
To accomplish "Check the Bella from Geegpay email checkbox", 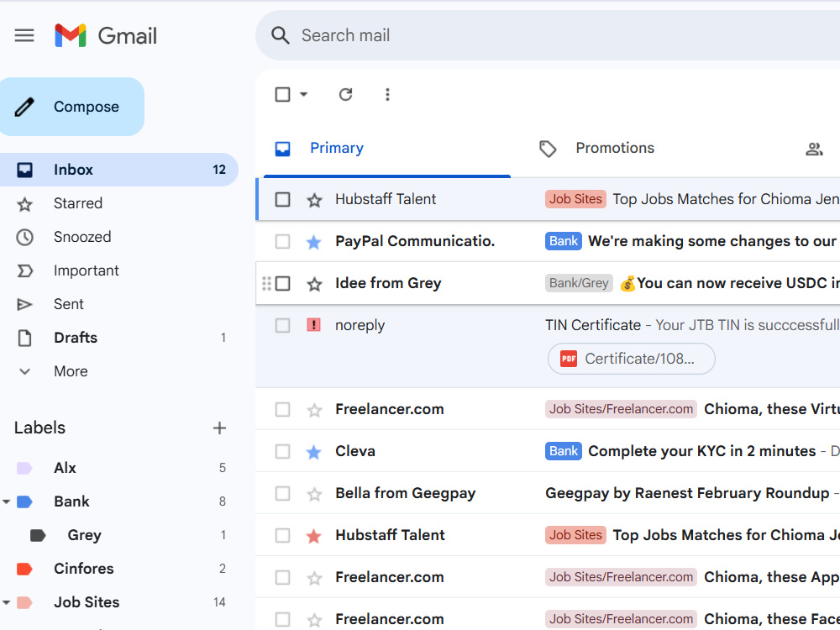I will click(x=282, y=493).
